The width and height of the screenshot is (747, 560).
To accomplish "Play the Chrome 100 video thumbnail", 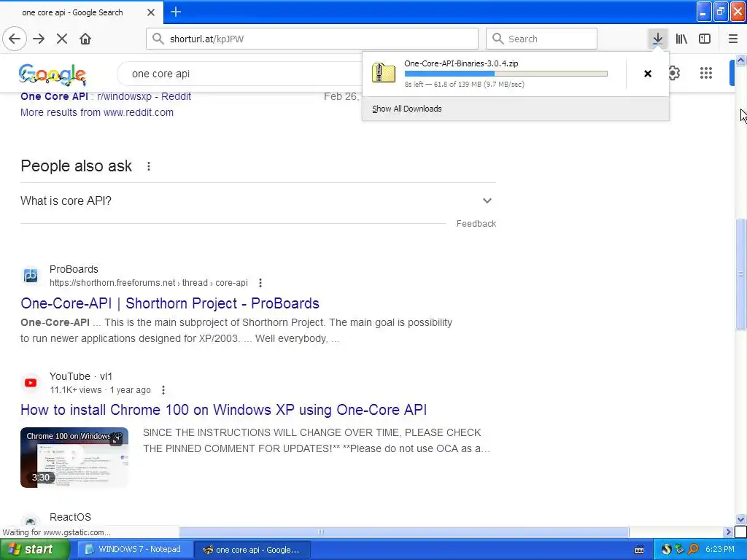I will [74, 457].
